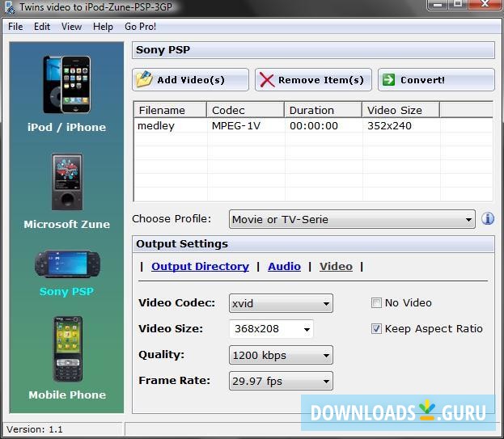This screenshot has width=504, height=439.
Task: Pick the Sony PSP console image
Action: coord(67,264)
